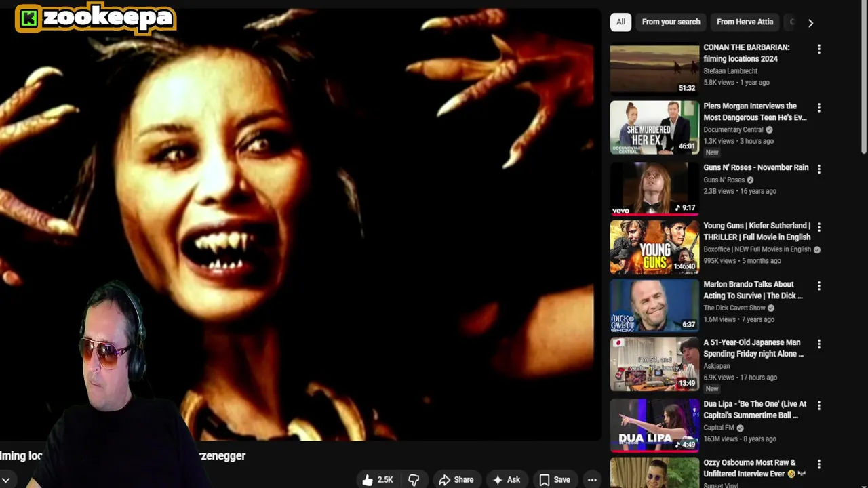This screenshot has width=868, height=488.
Task: Open the Dua Lipa Capital FM thumbnail
Action: tap(654, 425)
